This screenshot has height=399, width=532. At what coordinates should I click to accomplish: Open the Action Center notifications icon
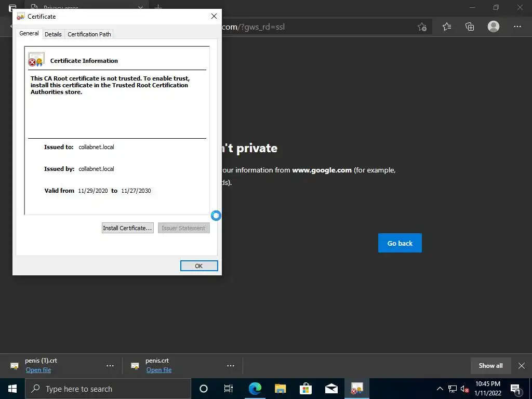point(515,389)
